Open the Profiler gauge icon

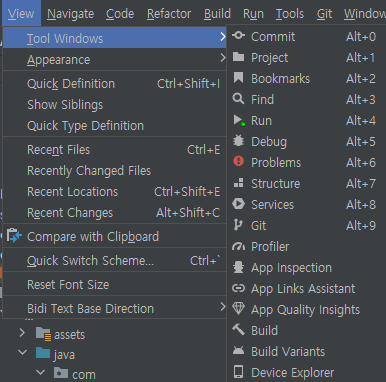(x=238, y=247)
